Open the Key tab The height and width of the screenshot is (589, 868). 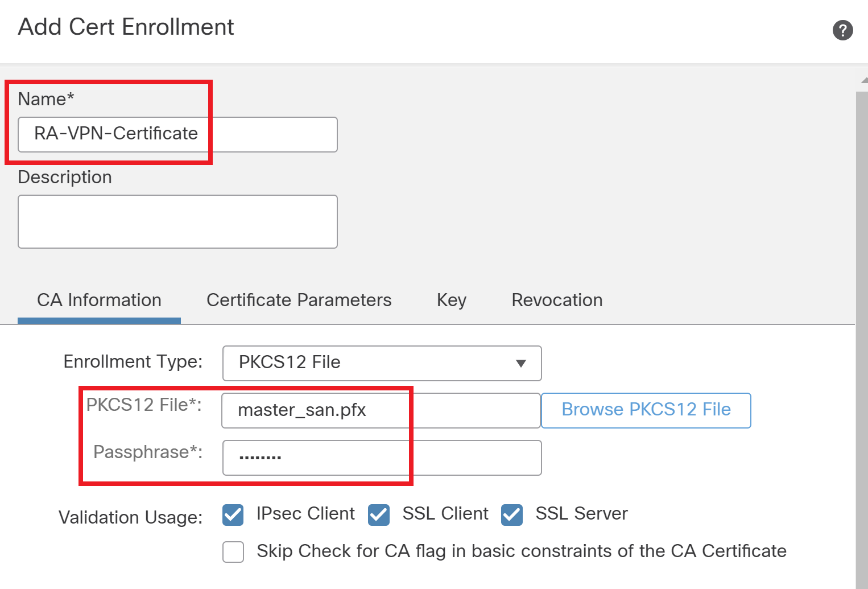(x=451, y=300)
